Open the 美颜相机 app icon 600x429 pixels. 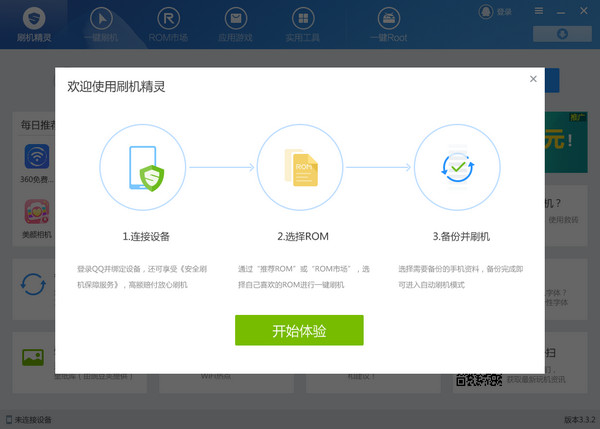point(37,212)
